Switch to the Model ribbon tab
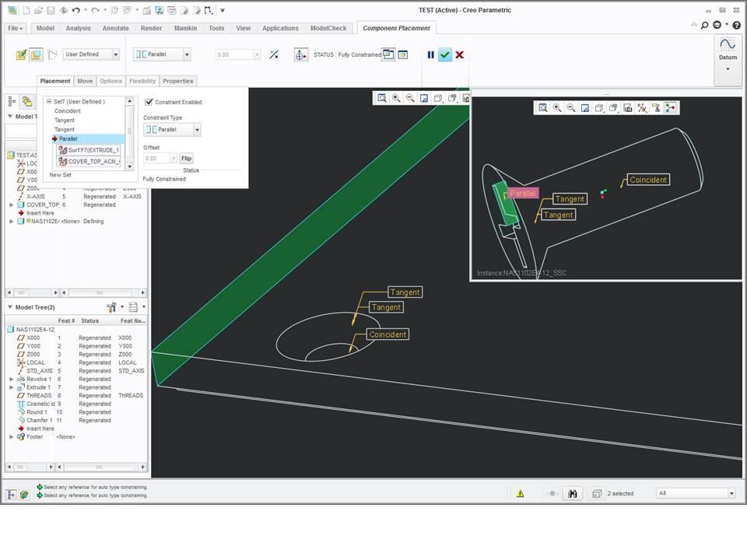Image resolution: width=747 pixels, height=560 pixels. [x=45, y=28]
